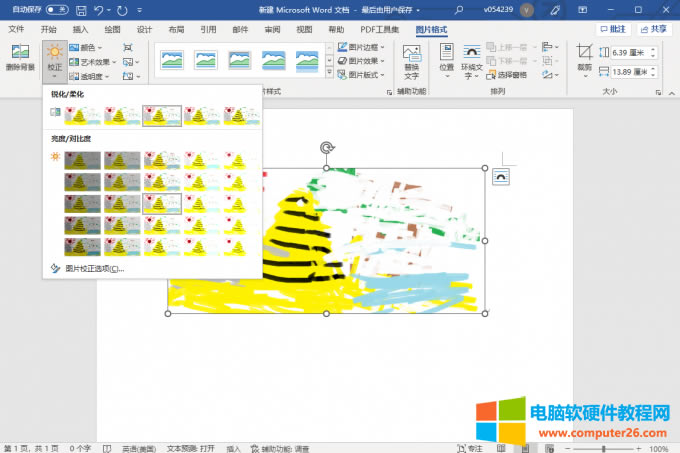Click the 删除背景 (Remove Background) icon
The width and height of the screenshot is (680, 453).
pos(20,57)
